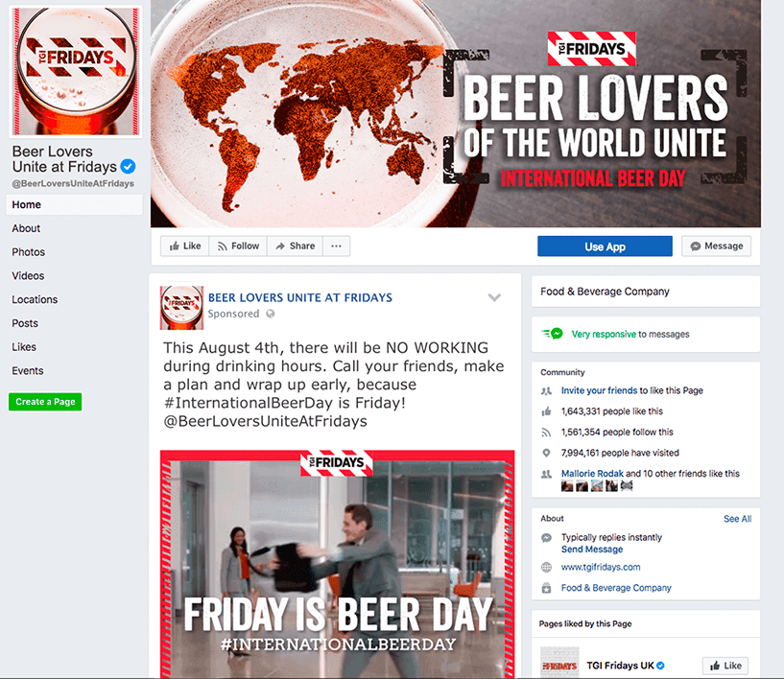The width and height of the screenshot is (784, 679).
Task: Like the TGI Fridays UK page
Action: point(725,666)
